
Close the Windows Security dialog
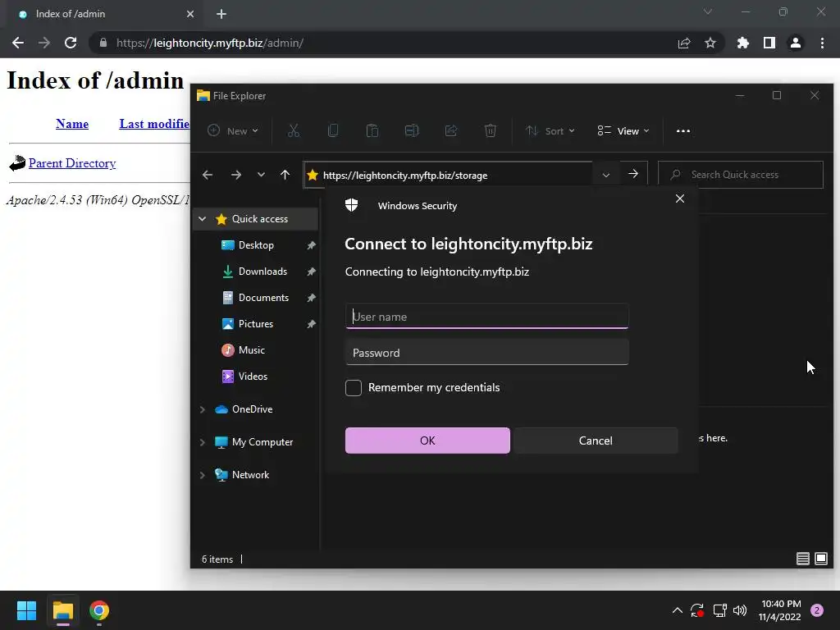click(680, 199)
